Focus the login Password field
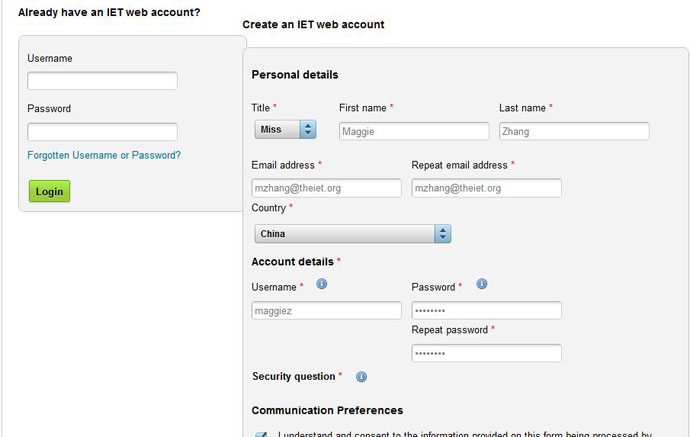 [103, 132]
